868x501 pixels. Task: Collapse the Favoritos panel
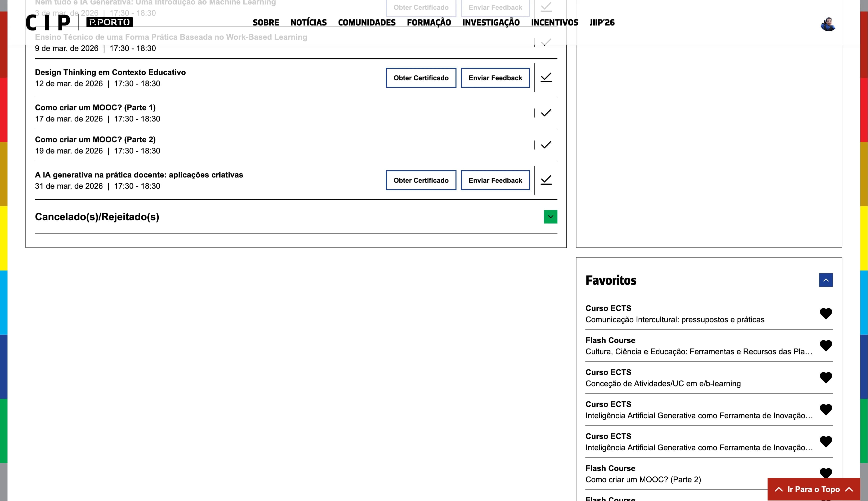coord(826,280)
